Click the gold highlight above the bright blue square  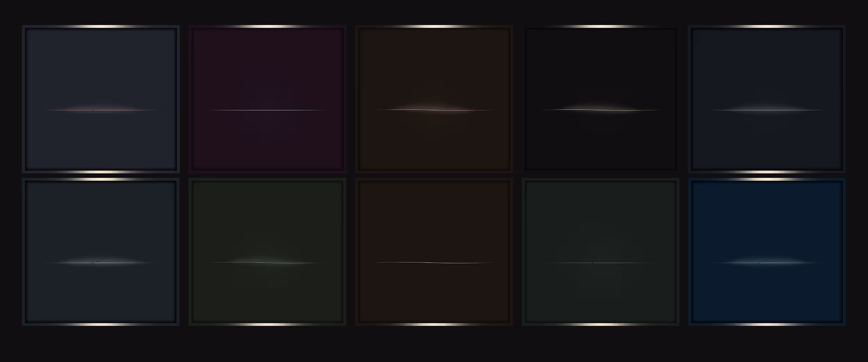coord(767,180)
